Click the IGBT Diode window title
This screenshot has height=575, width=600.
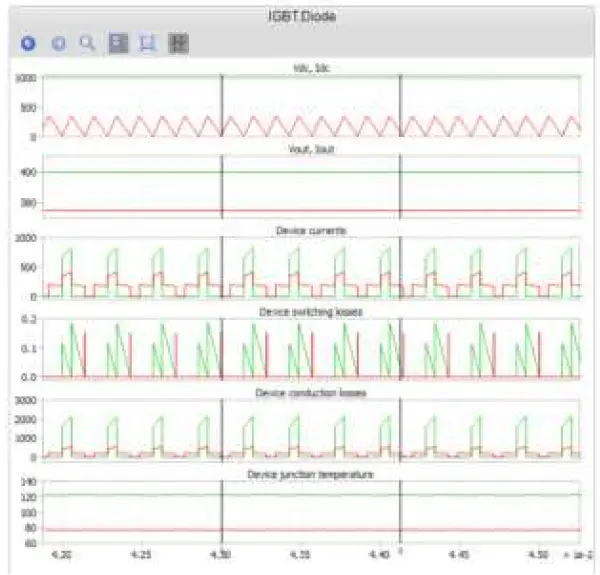tap(302, 16)
